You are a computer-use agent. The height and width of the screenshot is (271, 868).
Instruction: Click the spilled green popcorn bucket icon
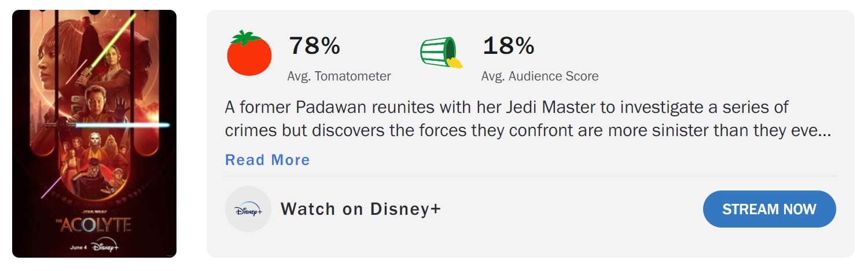pyautogui.click(x=442, y=53)
